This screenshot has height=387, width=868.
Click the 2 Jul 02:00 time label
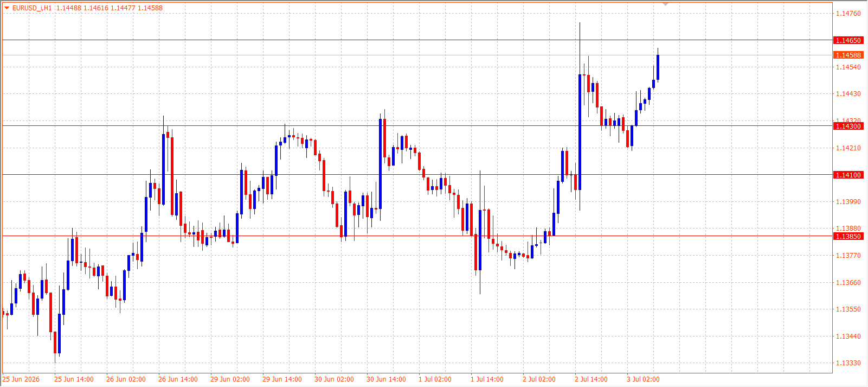pos(539,379)
